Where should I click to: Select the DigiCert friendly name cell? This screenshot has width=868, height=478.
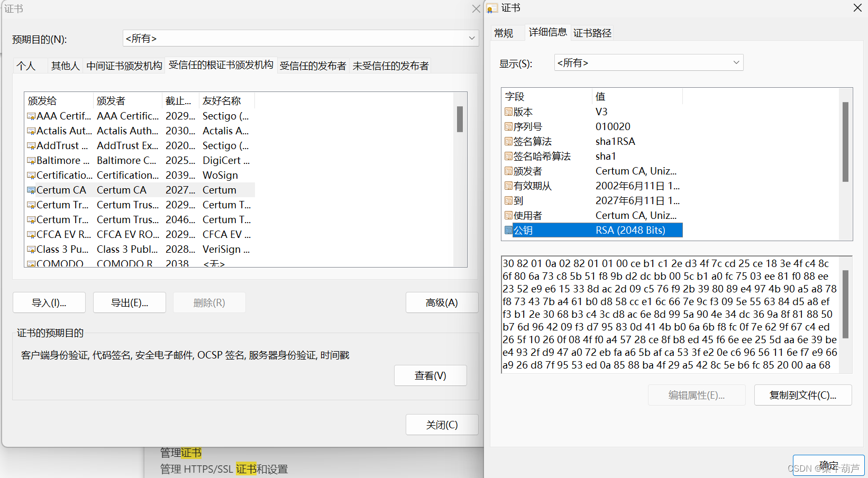[x=226, y=160]
